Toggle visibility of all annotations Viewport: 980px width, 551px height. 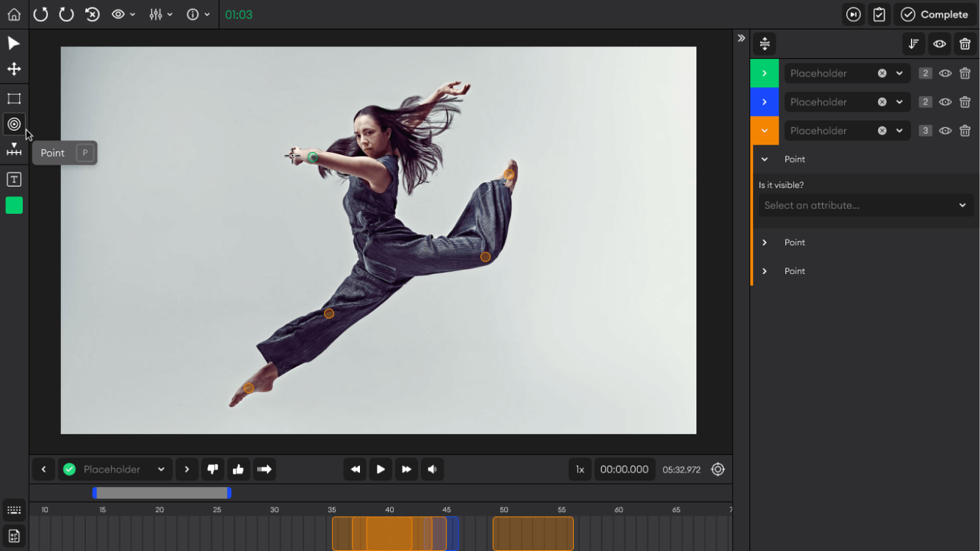pyautogui.click(x=940, y=44)
